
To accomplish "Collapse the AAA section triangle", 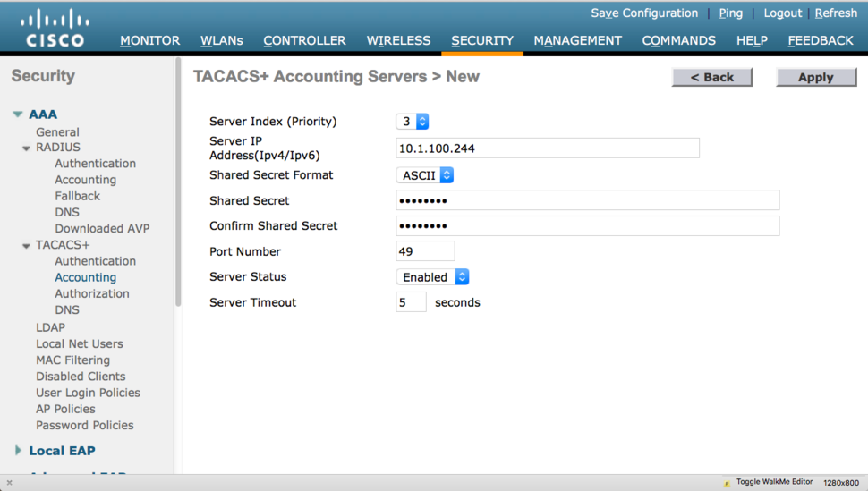I will (x=18, y=114).
